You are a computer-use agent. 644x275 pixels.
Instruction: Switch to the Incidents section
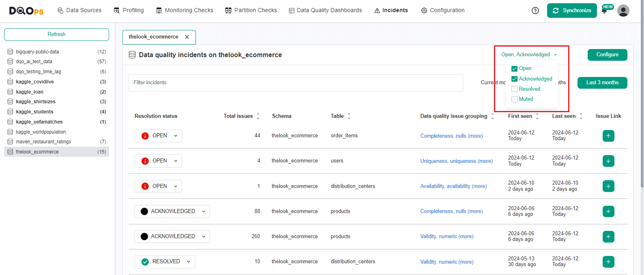tap(391, 11)
